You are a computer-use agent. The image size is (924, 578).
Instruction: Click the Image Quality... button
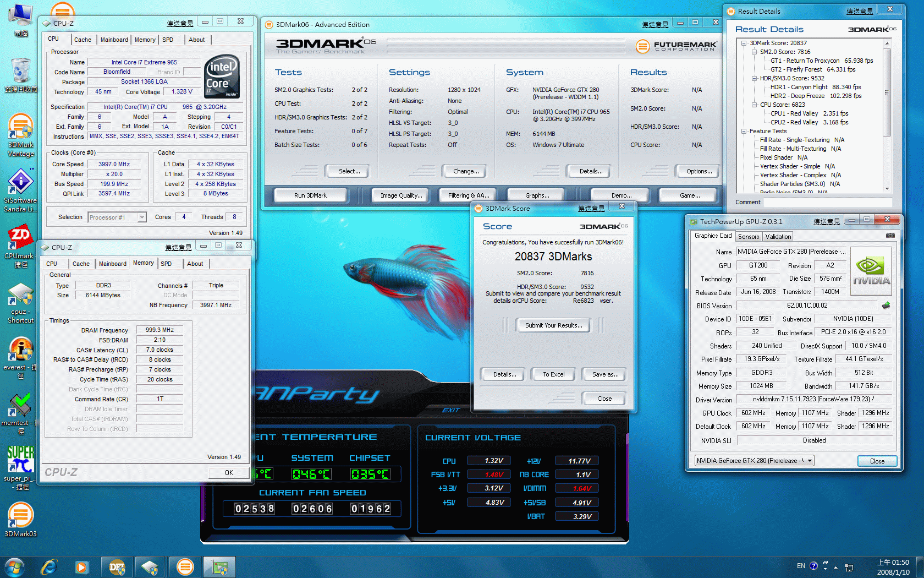point(401,195)
